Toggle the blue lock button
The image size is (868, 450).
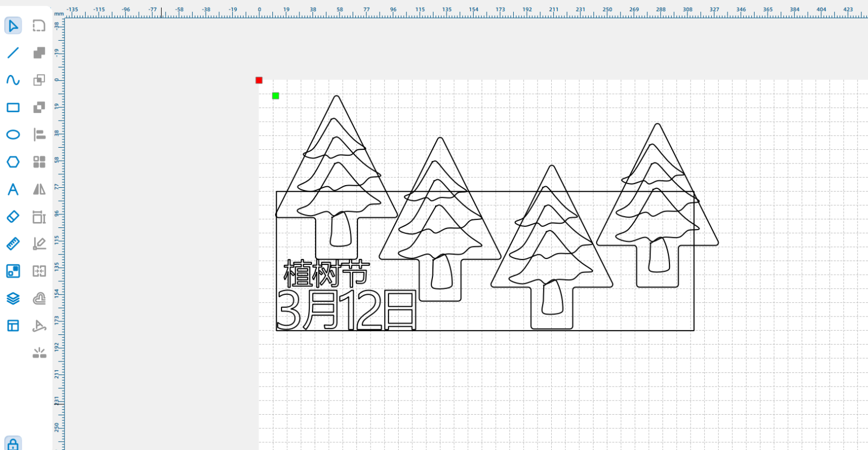(x=13, y=444)
